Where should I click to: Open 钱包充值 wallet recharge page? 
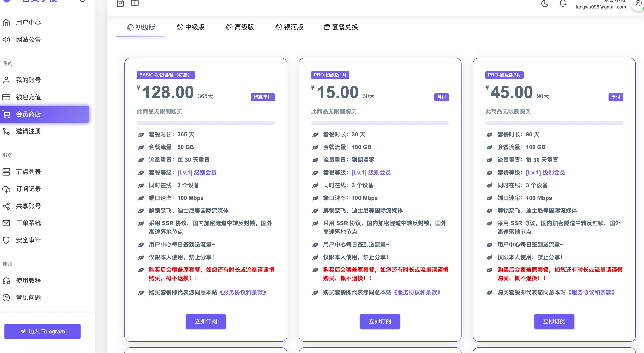pyautogui.click(x=28, y=97)
